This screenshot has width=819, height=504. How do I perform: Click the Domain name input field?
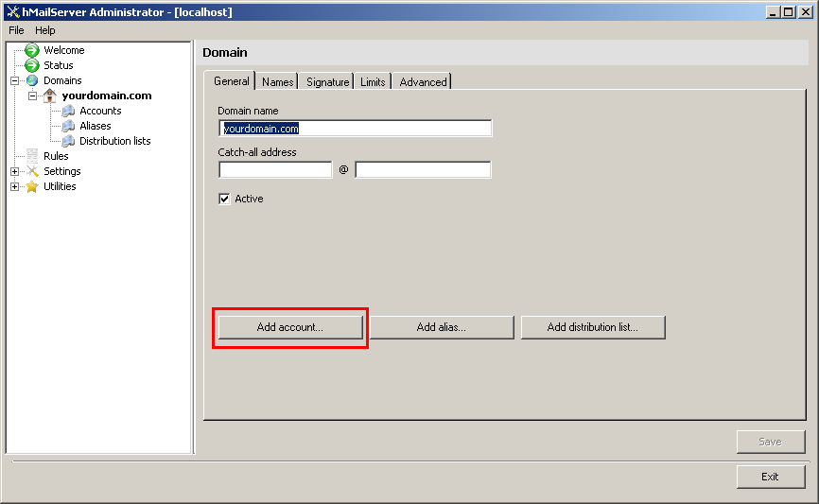[x=356, y=129]
